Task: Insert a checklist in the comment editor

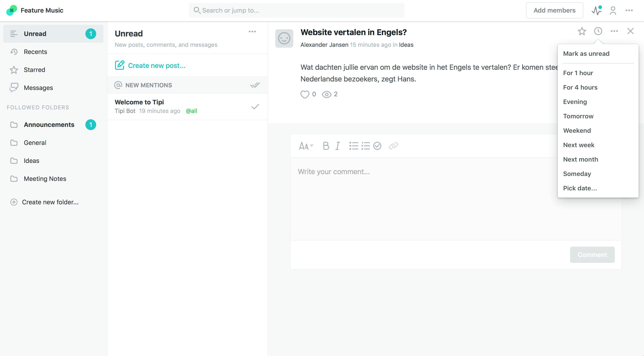Action: coord(377,146)
